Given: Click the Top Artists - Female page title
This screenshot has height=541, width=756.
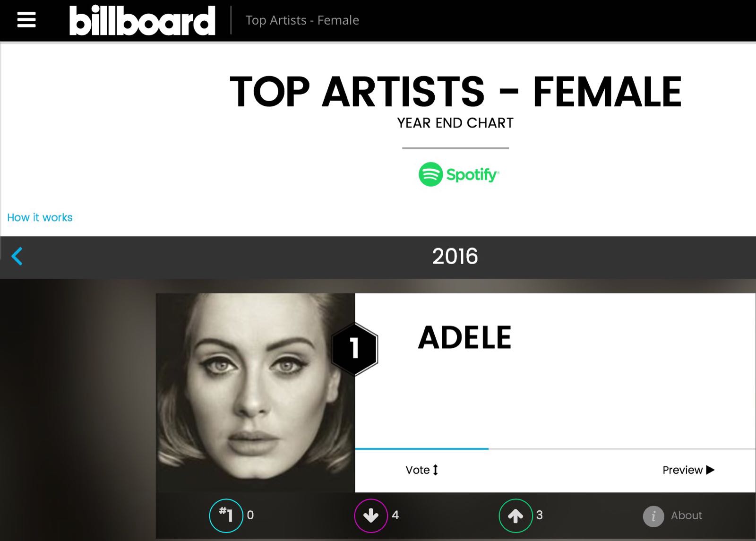Looking at the screenshot, I should 455,92.
